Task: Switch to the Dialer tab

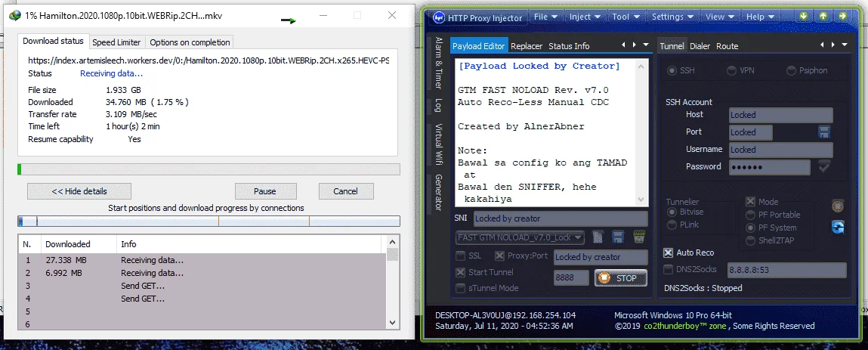Action: pos(700,46)
